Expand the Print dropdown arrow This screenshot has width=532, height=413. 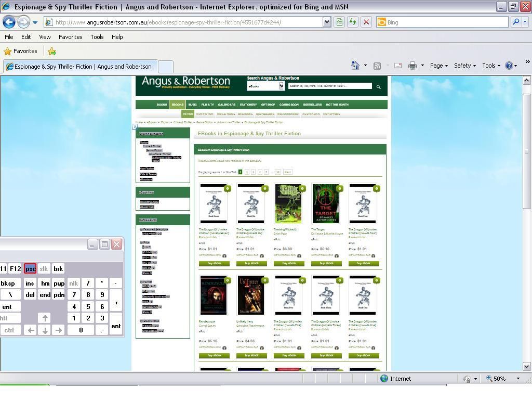422,66
